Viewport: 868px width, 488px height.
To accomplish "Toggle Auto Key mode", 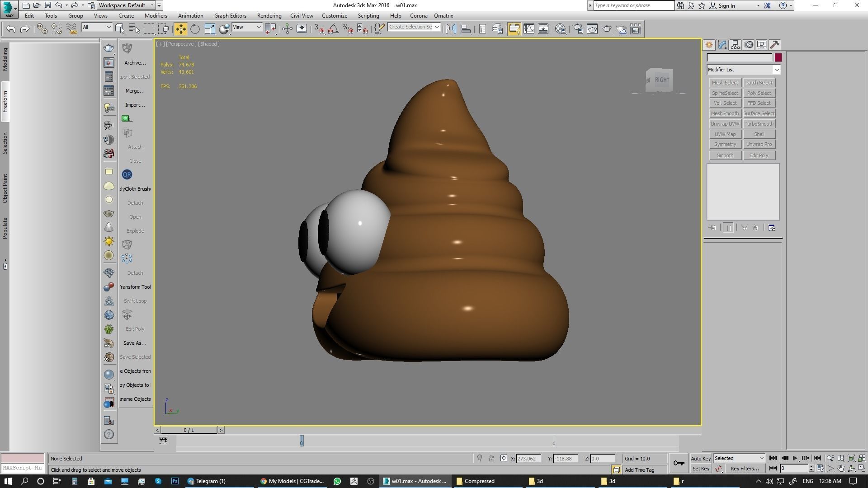I will tap(701, 458).
